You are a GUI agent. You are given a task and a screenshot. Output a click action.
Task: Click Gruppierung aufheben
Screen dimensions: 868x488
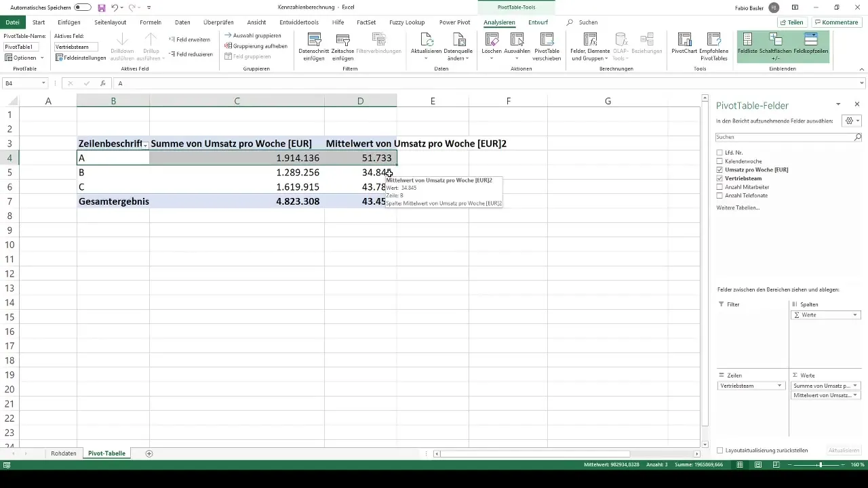[x=256, y=46]
